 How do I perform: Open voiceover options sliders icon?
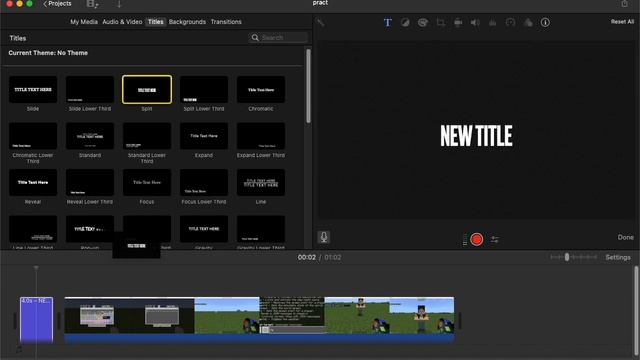(495, 239)
